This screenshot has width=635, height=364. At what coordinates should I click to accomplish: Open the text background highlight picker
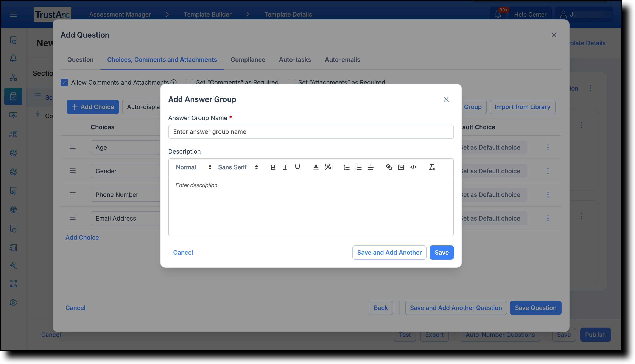328,167
